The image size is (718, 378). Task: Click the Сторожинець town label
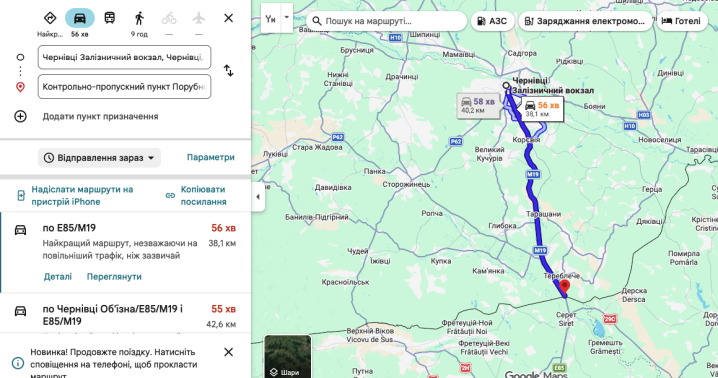[406, 184]
